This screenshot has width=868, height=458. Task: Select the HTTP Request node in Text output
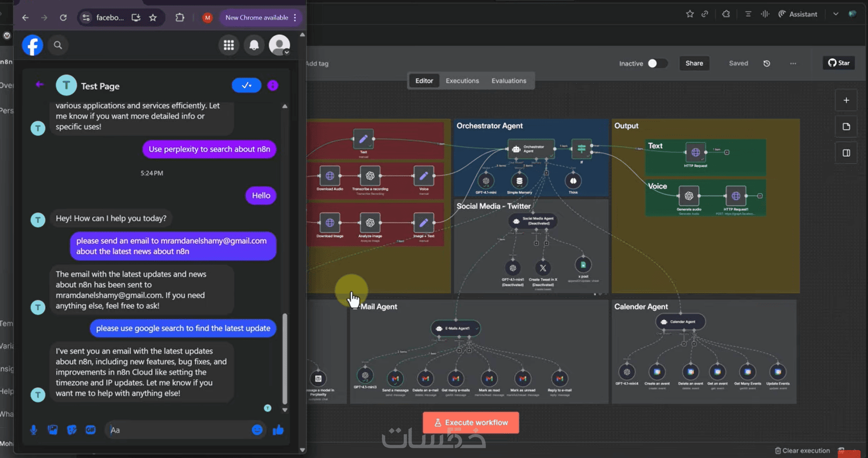(696, 152)
